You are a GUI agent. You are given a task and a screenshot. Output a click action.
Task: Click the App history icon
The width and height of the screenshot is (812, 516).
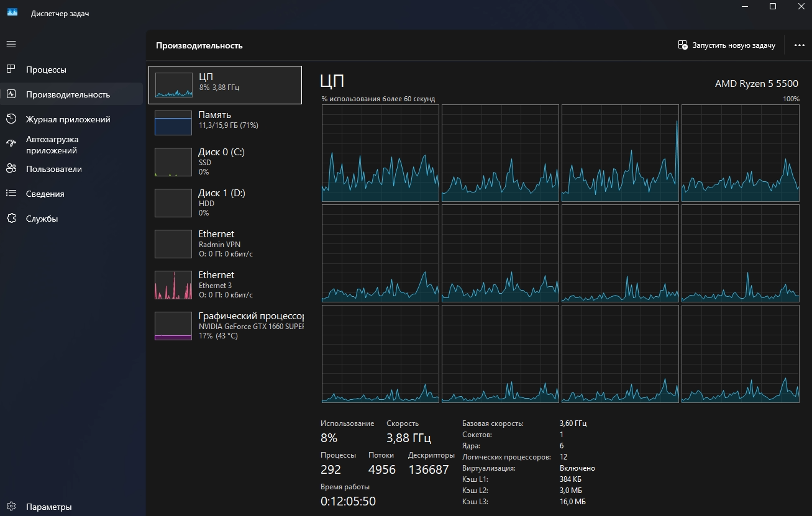(11, 119)
